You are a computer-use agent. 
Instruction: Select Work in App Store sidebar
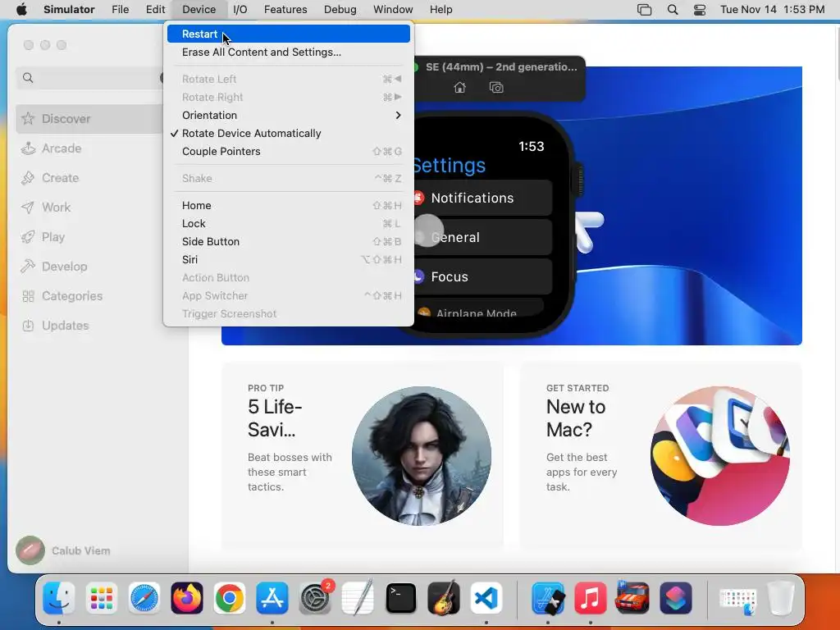[89, 208]
